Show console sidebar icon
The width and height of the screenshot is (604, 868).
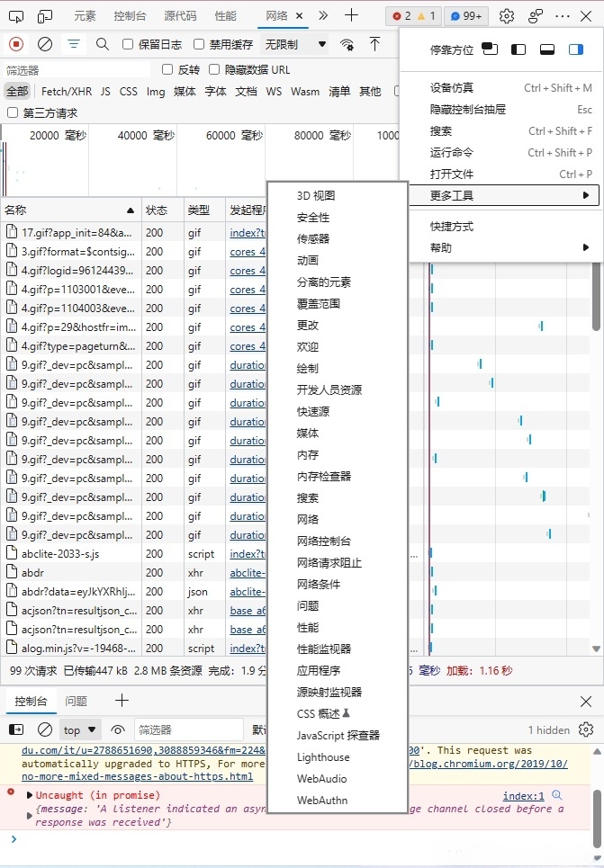[16, 729]
